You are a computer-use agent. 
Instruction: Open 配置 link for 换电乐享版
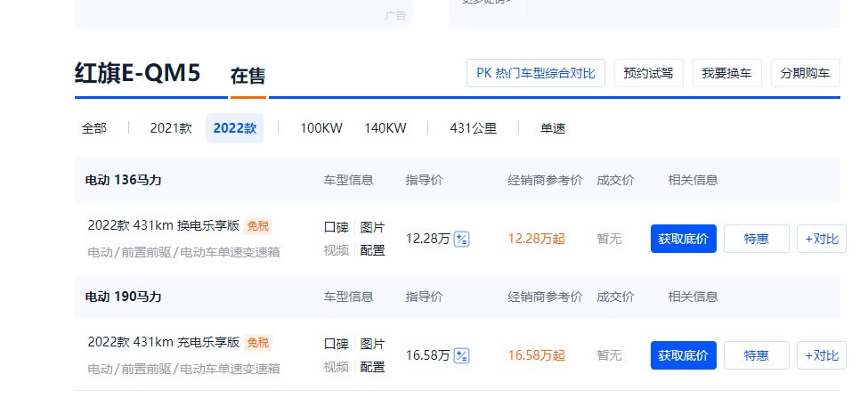pos(372,250)
